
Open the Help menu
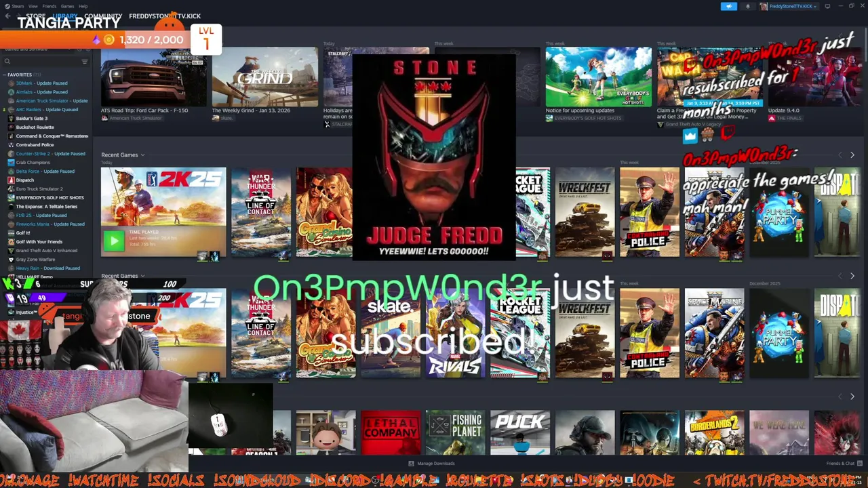point(83,6)
